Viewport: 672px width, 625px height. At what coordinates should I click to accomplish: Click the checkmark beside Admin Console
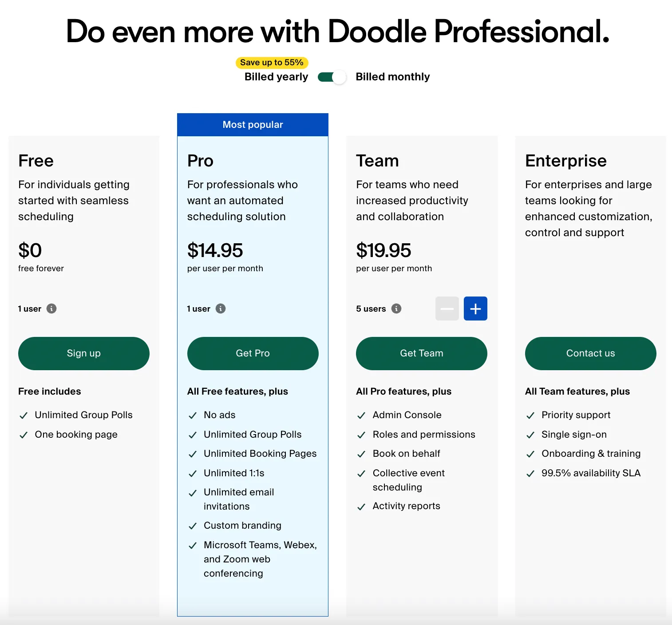[x=361, y=415]
